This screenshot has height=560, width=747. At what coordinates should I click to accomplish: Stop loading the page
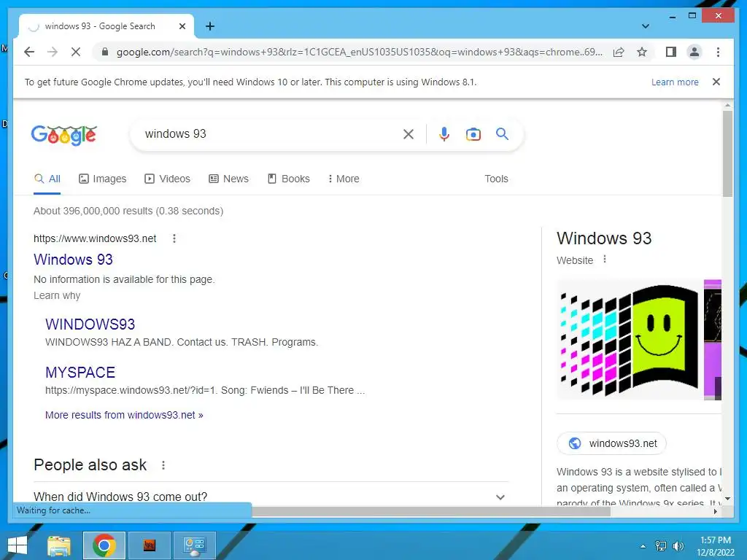tap(76, 52)
